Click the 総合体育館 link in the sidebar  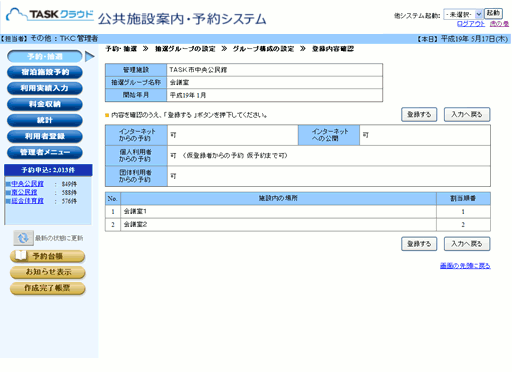(x=27, y=201)
